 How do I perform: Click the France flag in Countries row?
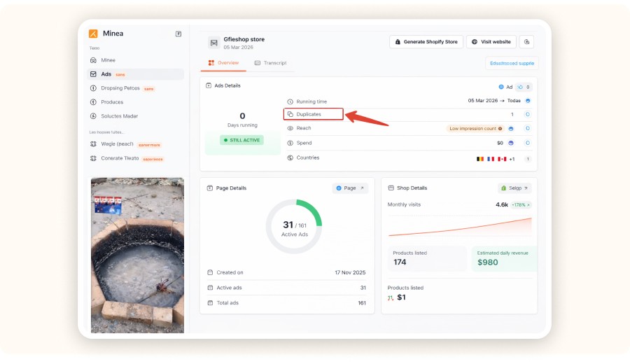491,159
